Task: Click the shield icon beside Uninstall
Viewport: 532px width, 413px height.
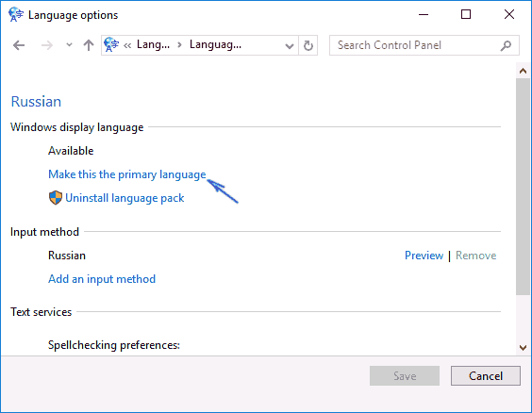Action: pos(56,198)
